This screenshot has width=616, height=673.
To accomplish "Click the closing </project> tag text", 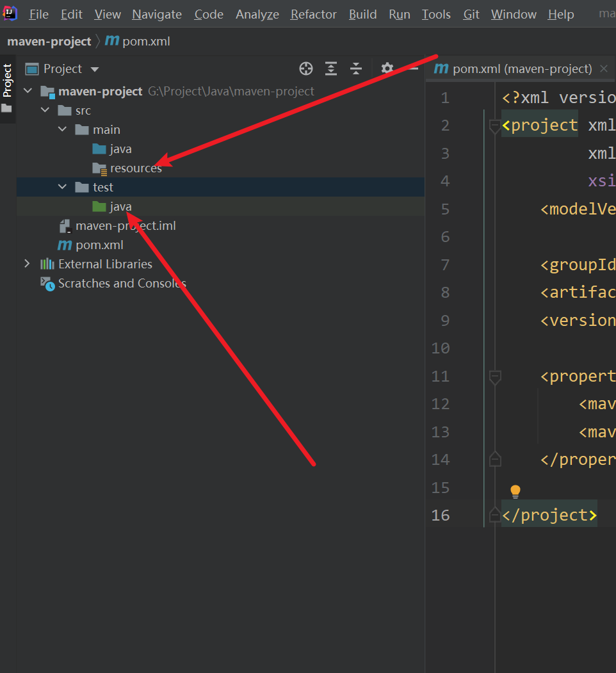I will pyautogui.click(x=549, y=515).
